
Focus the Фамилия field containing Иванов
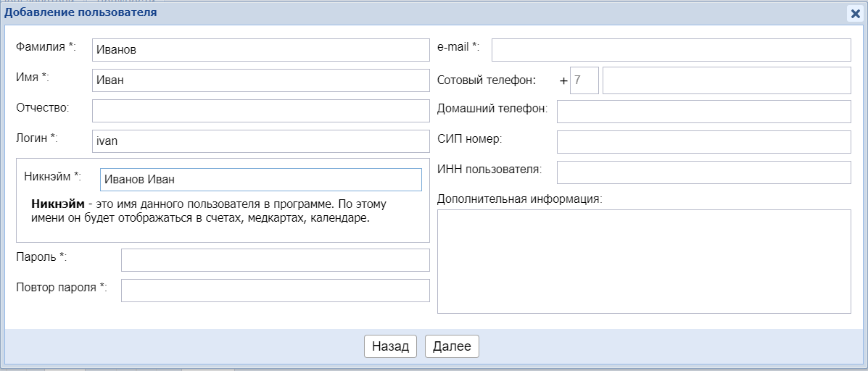[260, 50]
